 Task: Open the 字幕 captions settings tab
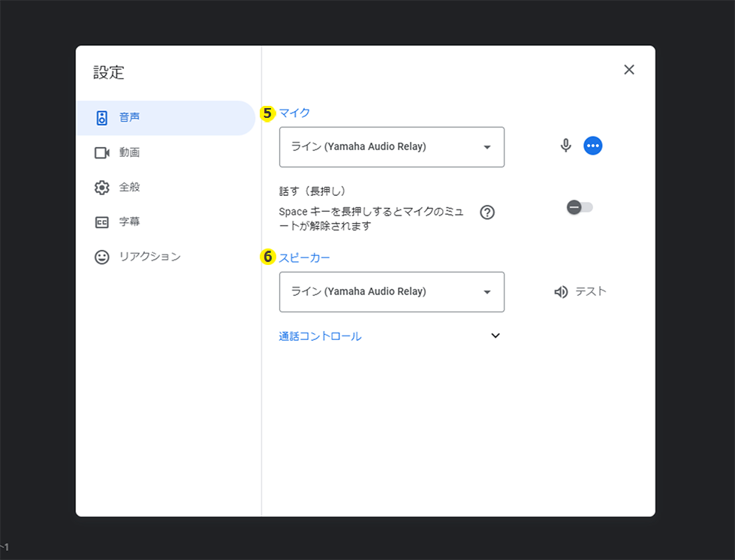[166, 221]
